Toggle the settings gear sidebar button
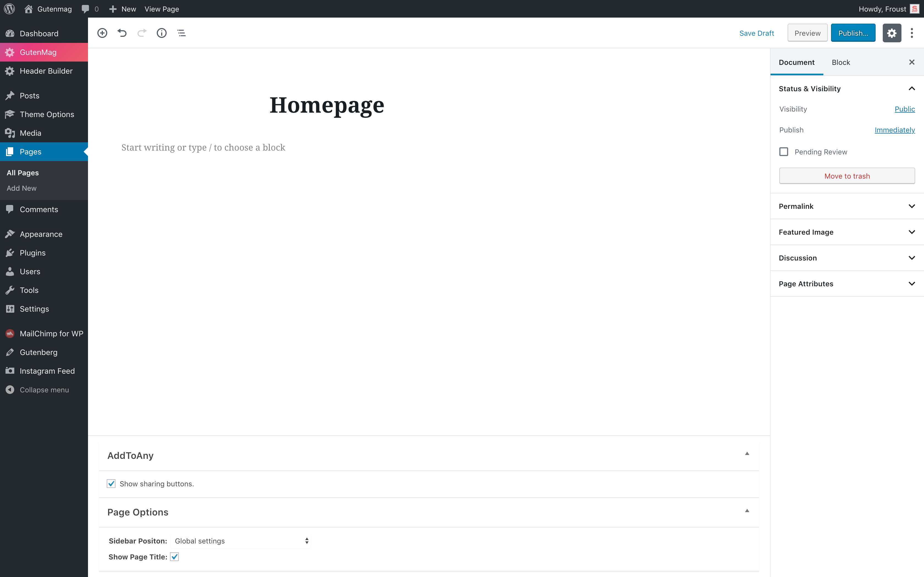The height and width of the screenshot is (577, 924). (892, 33)
